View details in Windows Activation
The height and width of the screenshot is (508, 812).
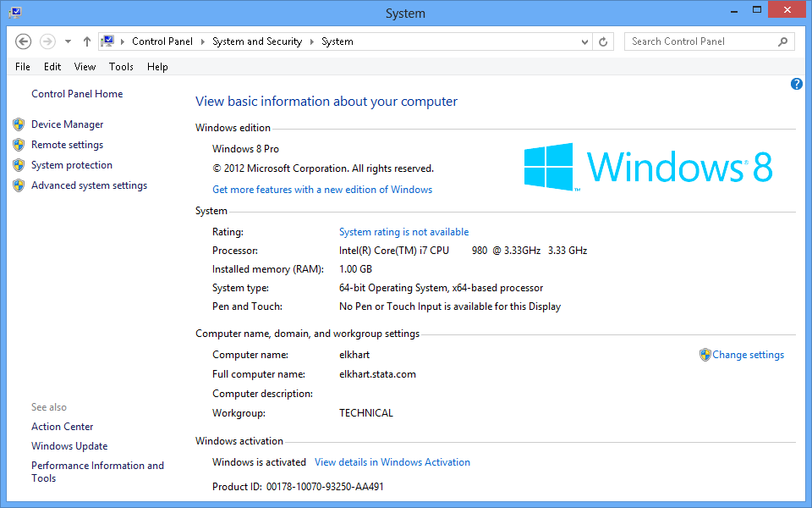pos(392,462)
